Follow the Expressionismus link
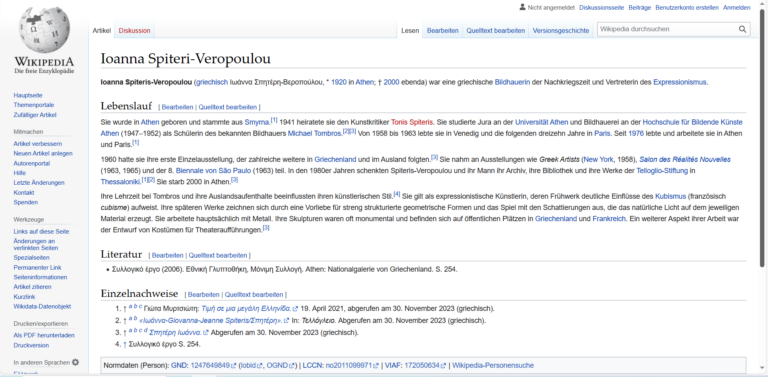The width and height of the screenshot is (768, 377). [679, 82]
